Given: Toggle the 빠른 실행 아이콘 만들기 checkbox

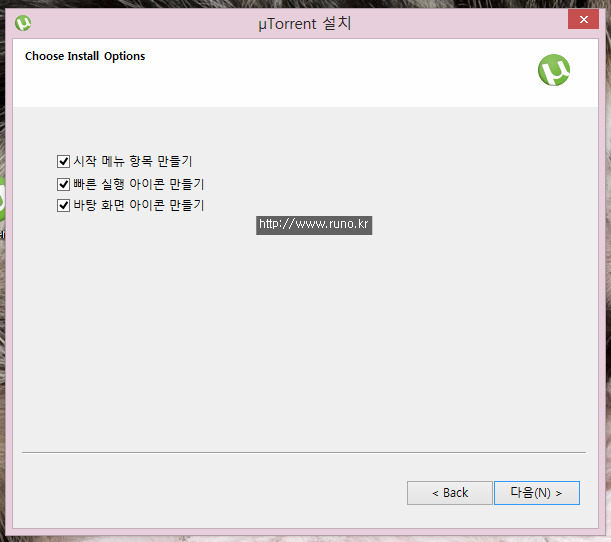Looking at the screenshot, I should 63,184.
